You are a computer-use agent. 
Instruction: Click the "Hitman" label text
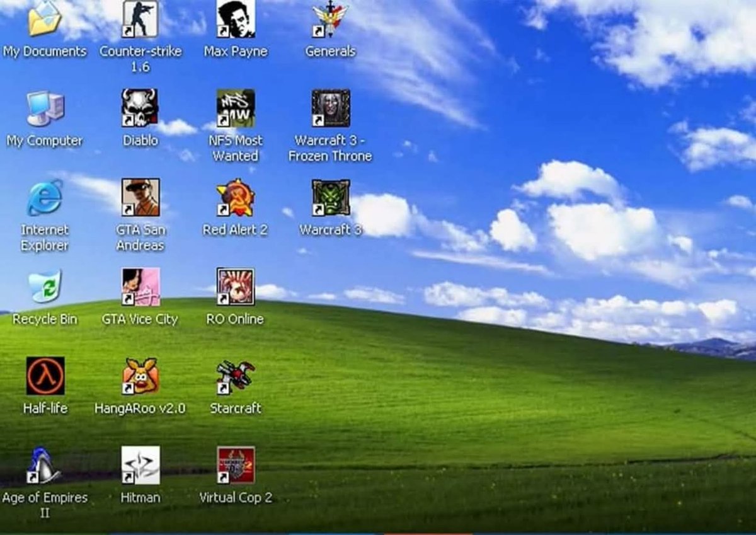(140, 498)
